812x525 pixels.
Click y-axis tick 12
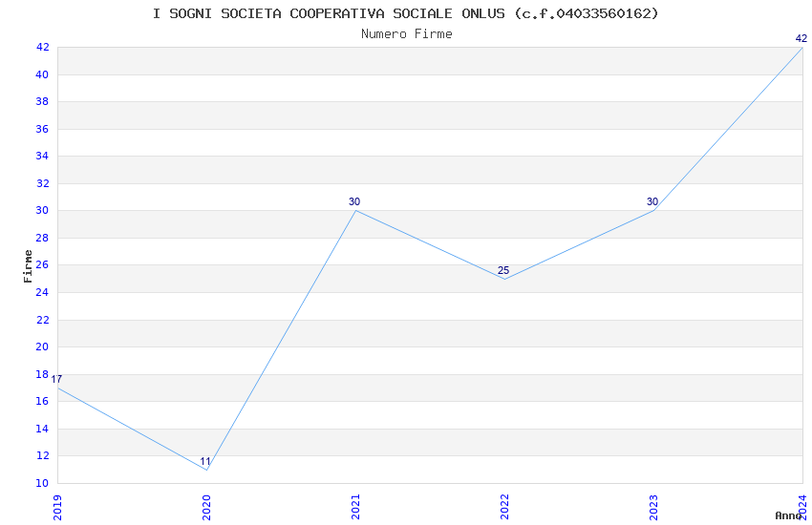tap(42, 455)
